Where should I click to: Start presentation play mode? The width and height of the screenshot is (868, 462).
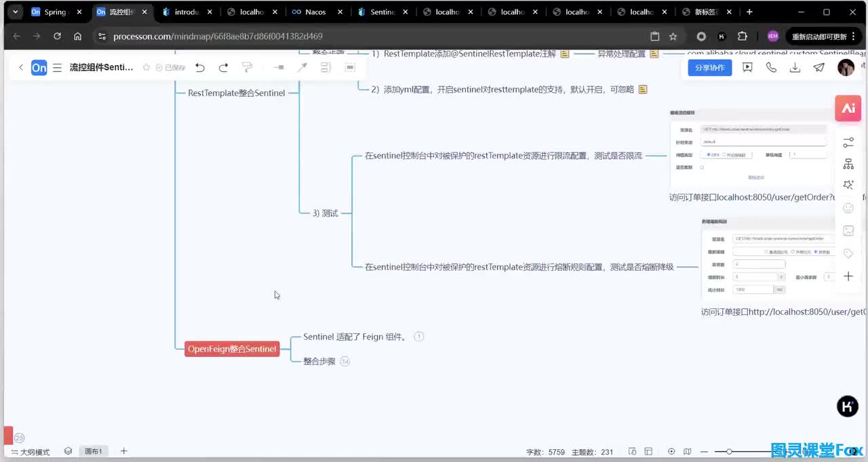(x=747, y=68)
